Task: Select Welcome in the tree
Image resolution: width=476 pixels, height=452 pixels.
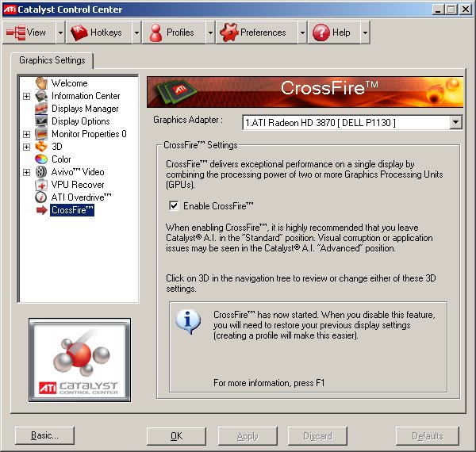Action: click(x=70, y=83)
